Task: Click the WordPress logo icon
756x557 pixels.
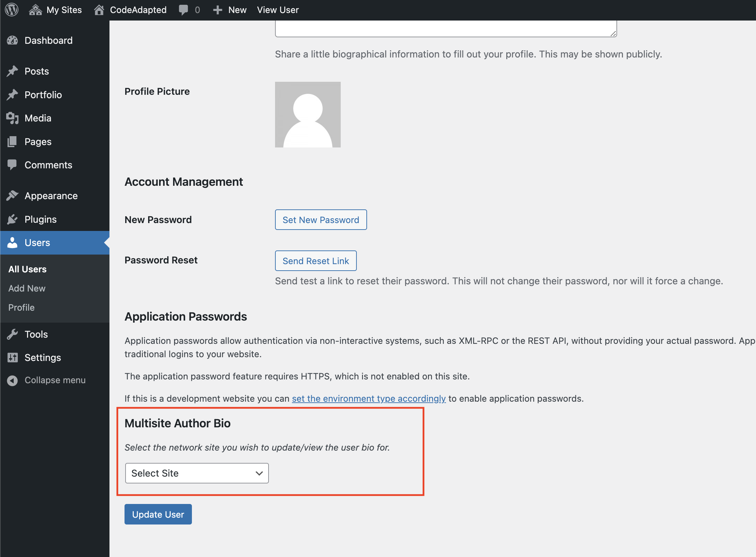Action: pyautogui.click(x=12, y=10)
